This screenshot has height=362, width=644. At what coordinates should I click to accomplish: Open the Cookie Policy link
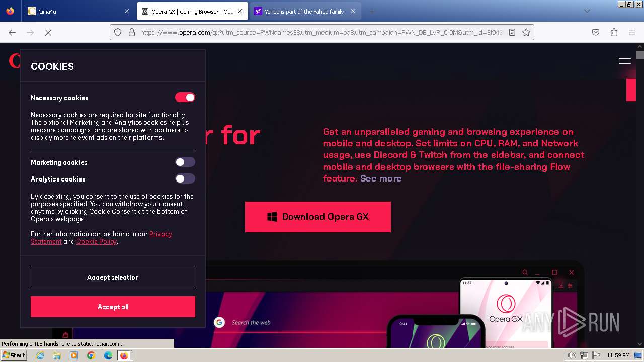(97, 241)
